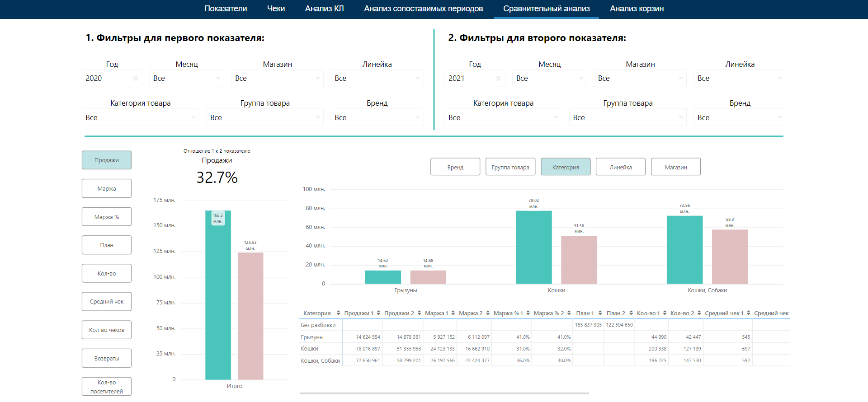Group the chart by Группа товара
Screen dimensions: 868x402
510,167
